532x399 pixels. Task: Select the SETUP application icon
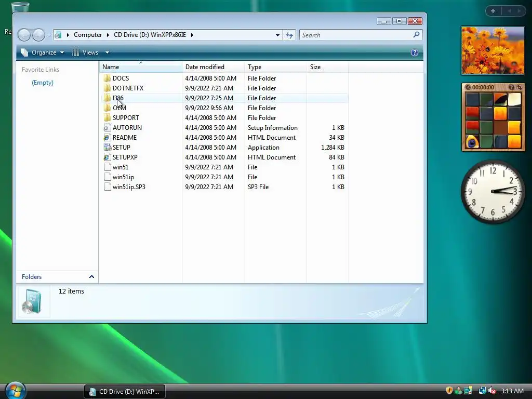click(107, 147)
